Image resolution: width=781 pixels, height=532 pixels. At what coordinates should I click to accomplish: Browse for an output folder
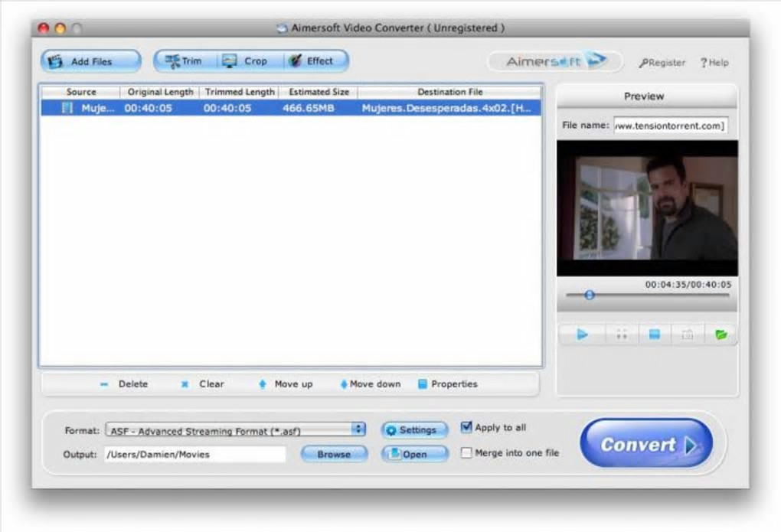334,454
